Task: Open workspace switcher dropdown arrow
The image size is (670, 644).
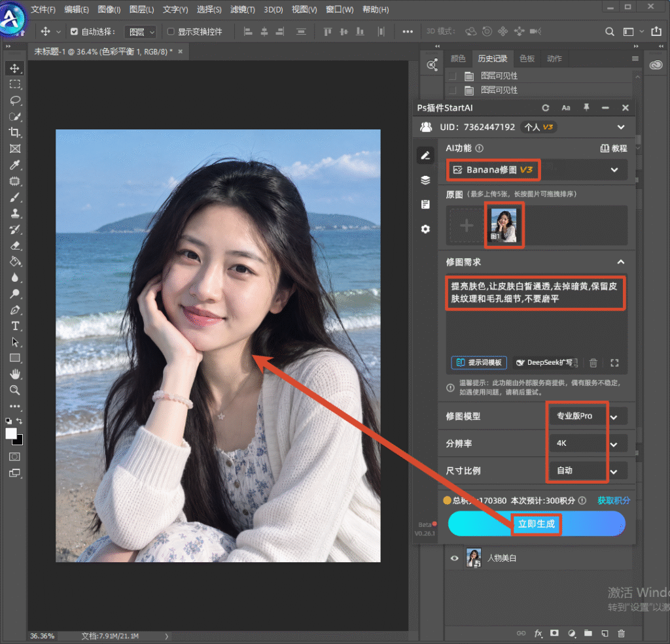Action: tap(641, 31)
